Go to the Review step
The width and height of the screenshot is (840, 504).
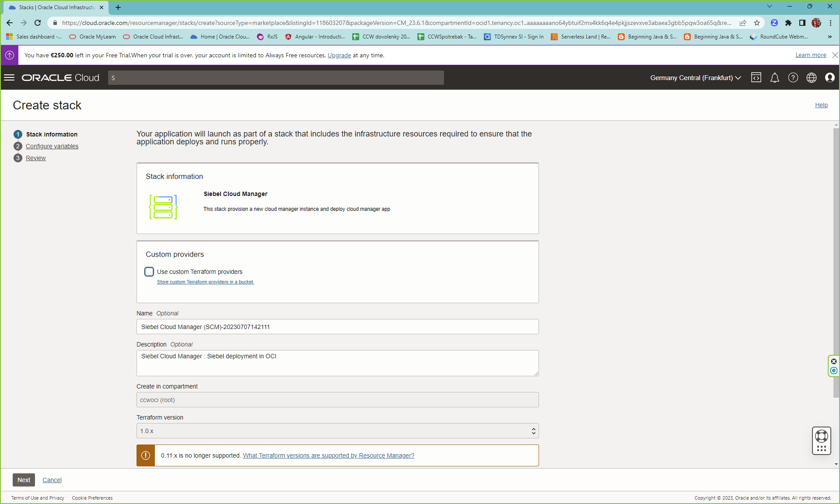[x=36, y=158]
